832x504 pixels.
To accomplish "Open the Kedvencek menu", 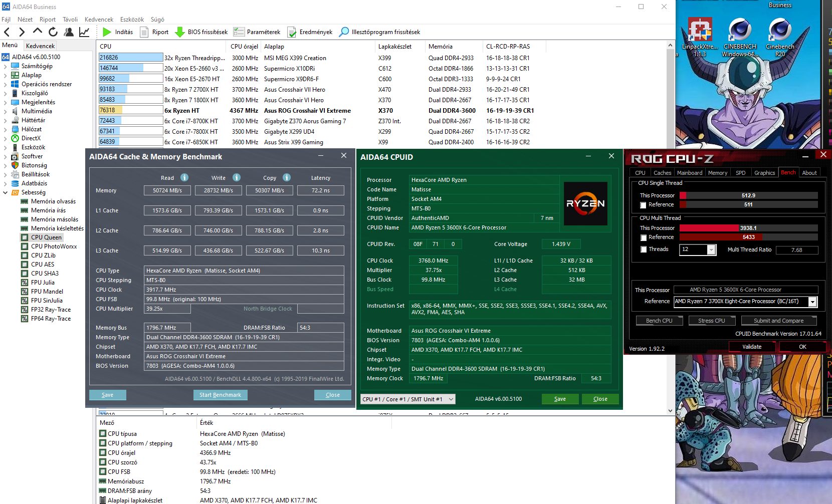I will (x=99, y=20).
